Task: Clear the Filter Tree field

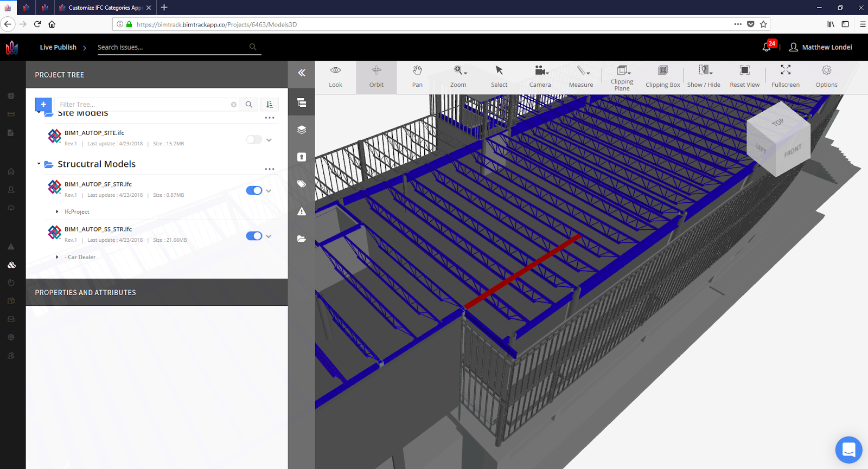Action: (234, 105)
